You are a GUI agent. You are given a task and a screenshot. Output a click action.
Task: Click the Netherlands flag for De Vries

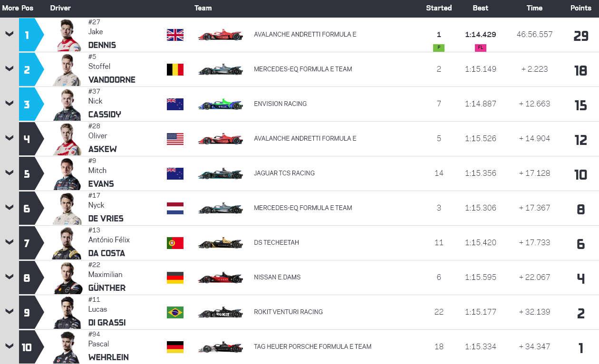(x=175, y=208)
